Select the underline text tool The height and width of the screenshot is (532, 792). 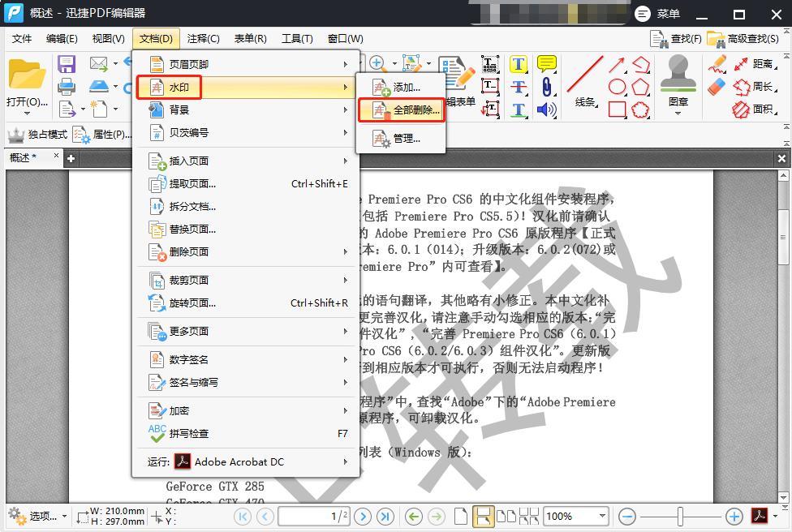coord(519,109)
